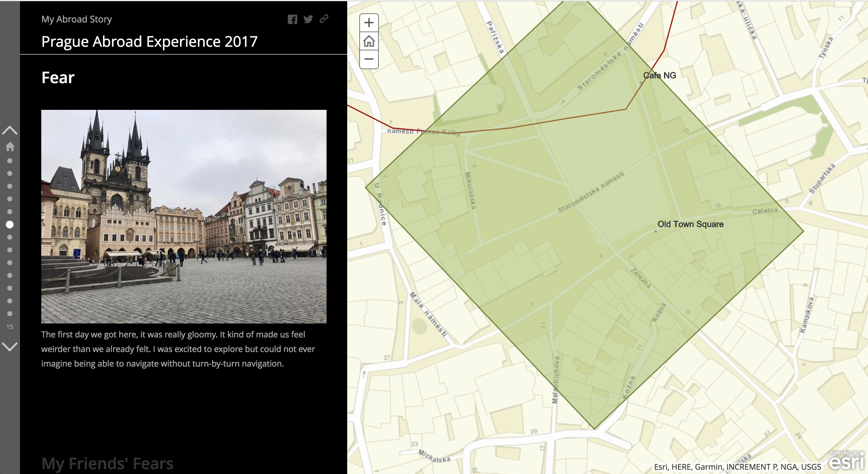Select the Cafe NG map point
868x474 pixels.
pos(641,83)
